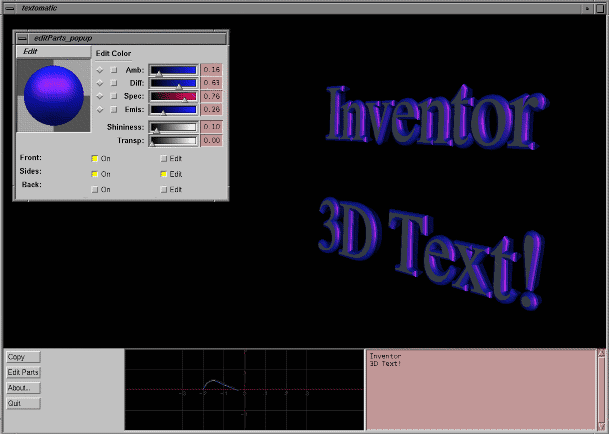This screenshot has height=434, width=609.
Task: Open the editParts_popup window menu button
Action: (x=22, y=37)
